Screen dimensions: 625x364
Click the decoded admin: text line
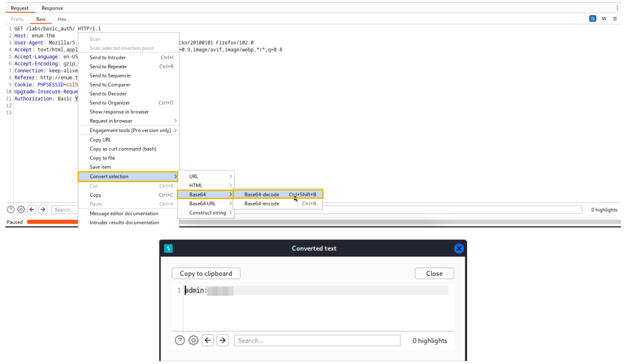pyautogui.click(x=316, y=290)
